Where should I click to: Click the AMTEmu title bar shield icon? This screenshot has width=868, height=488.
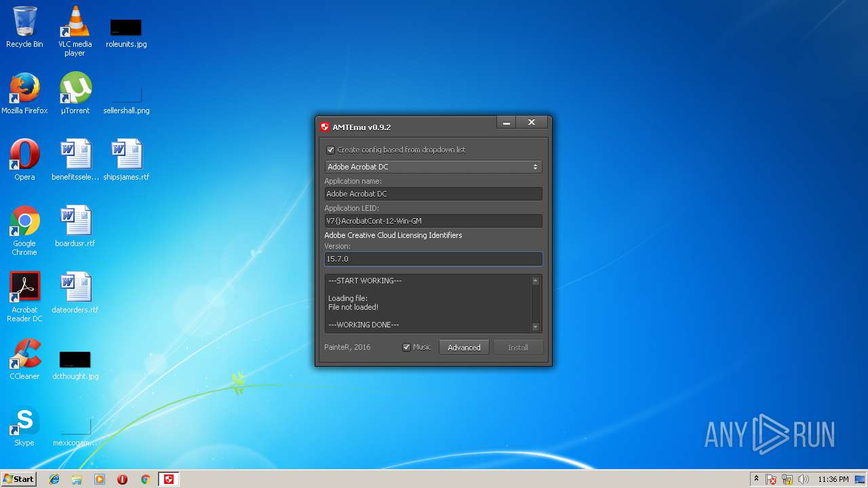point(325,127)
